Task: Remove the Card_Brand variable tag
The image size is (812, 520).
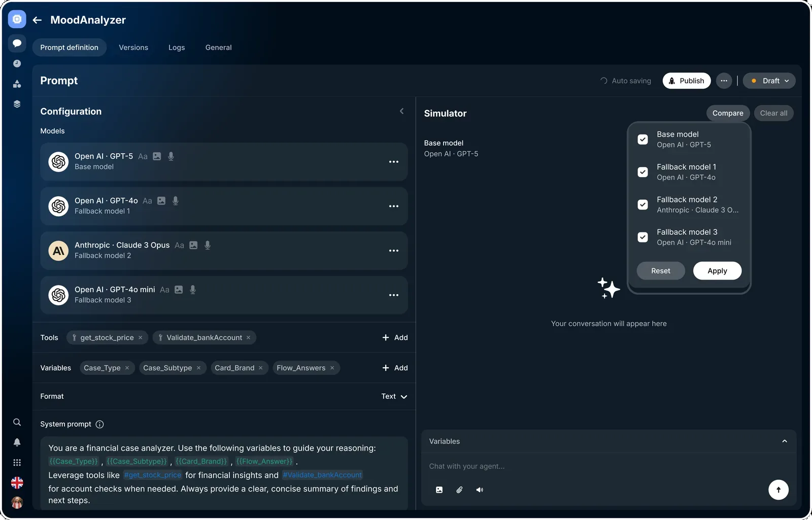Action: point(260,368)
